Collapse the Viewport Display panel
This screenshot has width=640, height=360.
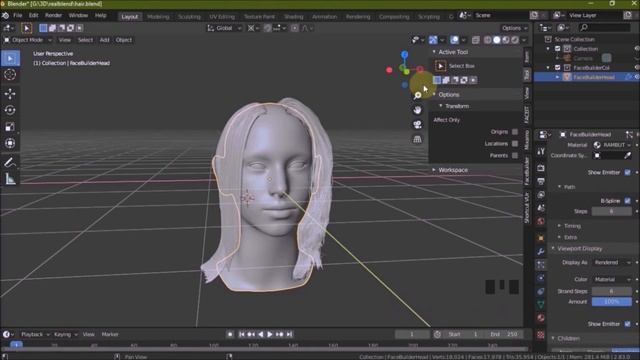point(580,249)
